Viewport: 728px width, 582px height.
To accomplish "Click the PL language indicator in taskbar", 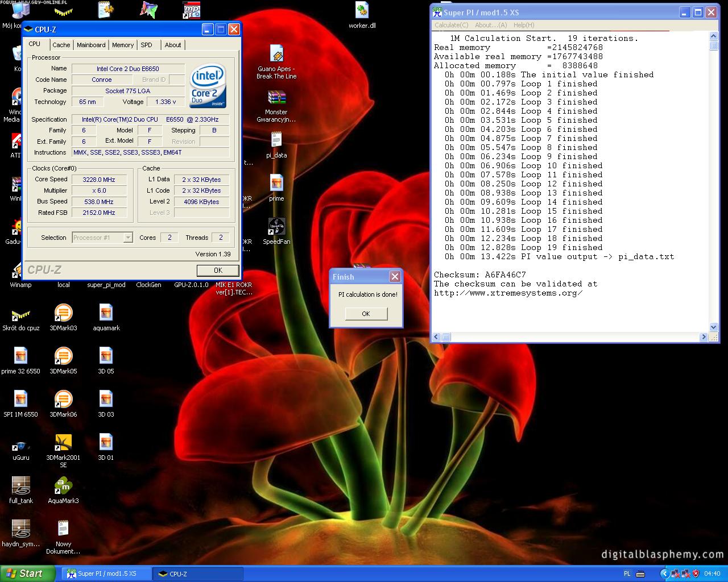I will pyautogui.click(x=627, y=574).
